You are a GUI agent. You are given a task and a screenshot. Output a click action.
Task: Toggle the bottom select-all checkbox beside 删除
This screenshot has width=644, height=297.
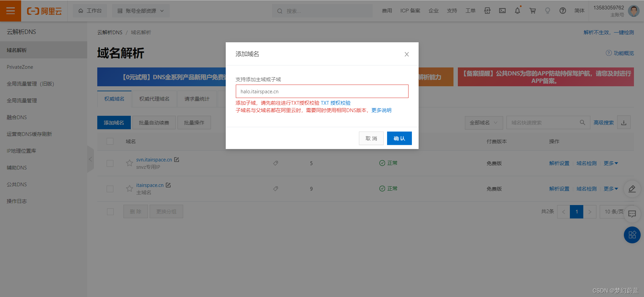coord(110,212)
